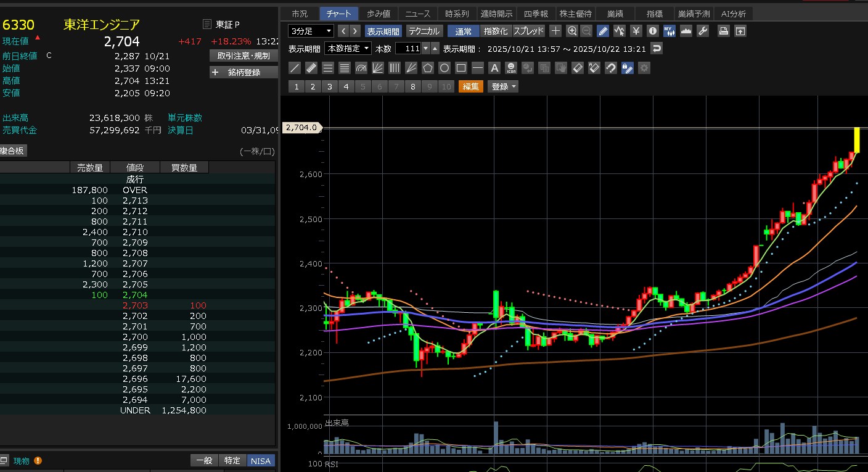This screenshot has width=868, height=472.
Task: Open the 本数指定 period dropdown
Action: [348, 48]
